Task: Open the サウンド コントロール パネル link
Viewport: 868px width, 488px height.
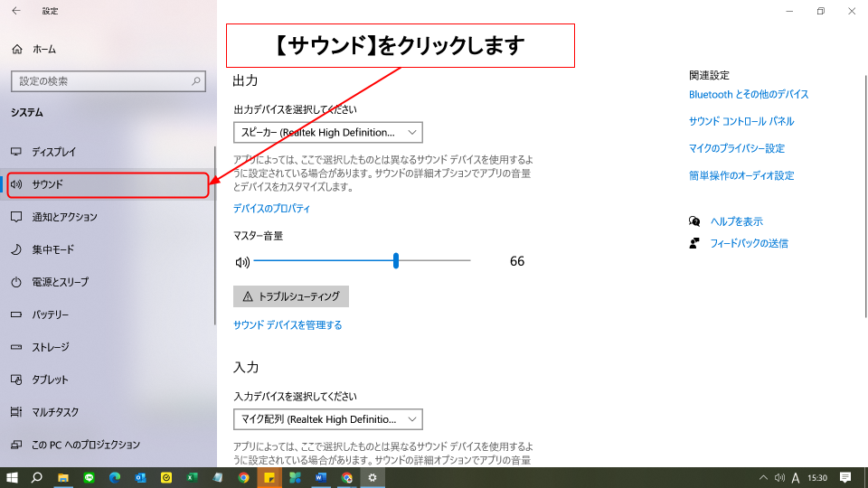Action: pos(741,121)
